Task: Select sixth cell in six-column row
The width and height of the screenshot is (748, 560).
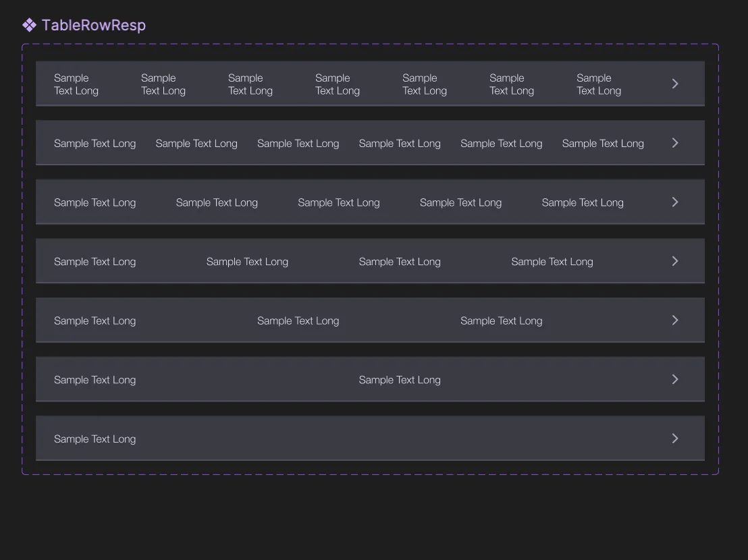Action: tap(603, 144)
